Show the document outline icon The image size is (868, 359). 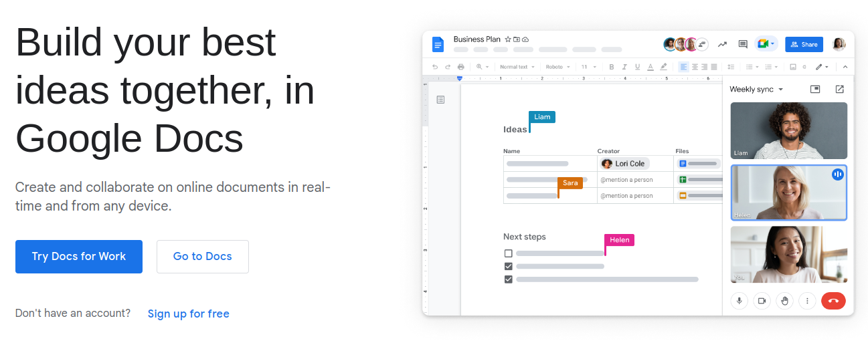pos(440,100)
